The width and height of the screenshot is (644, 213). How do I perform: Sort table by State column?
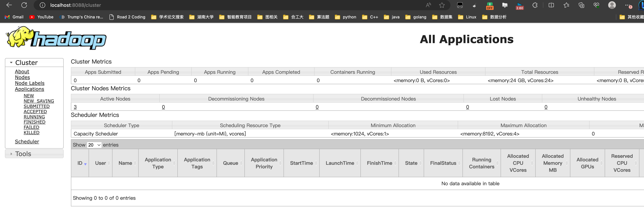pos(411,163)
